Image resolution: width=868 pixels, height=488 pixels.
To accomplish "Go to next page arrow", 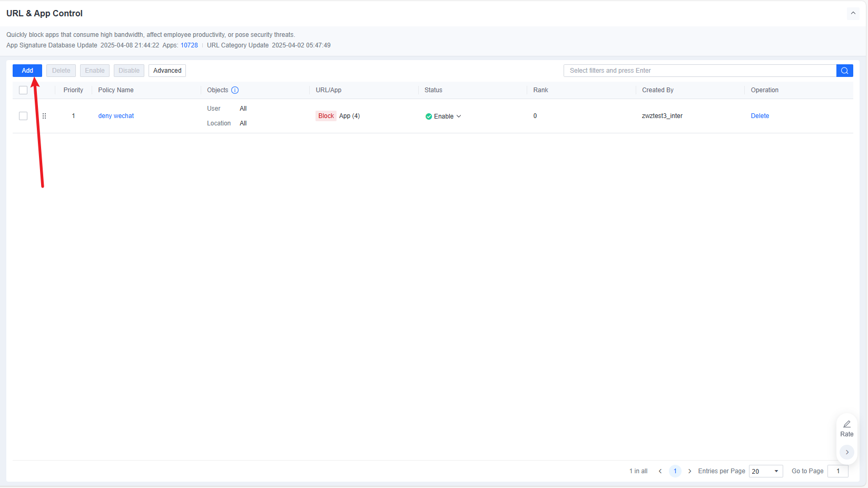I will click(689, 471).
